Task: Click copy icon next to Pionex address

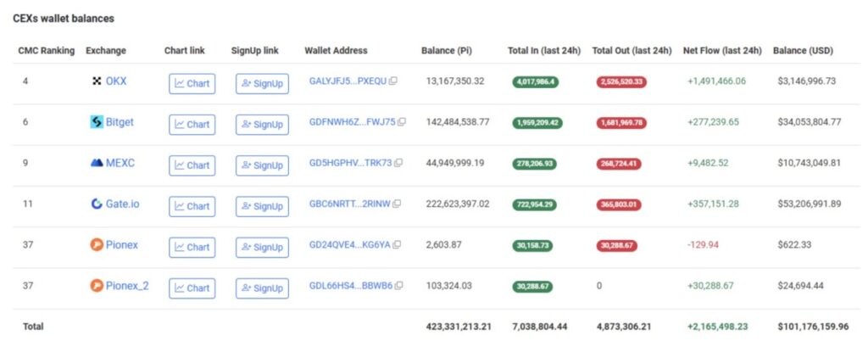Action: 397,245
